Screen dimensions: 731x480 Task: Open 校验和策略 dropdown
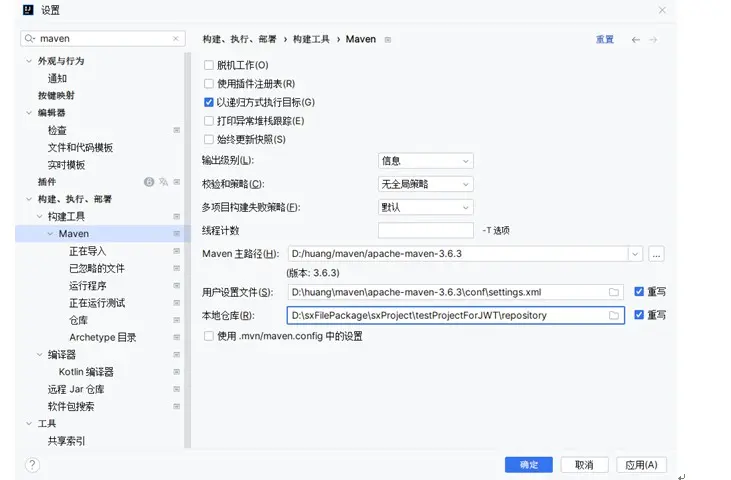click(426, 184)
